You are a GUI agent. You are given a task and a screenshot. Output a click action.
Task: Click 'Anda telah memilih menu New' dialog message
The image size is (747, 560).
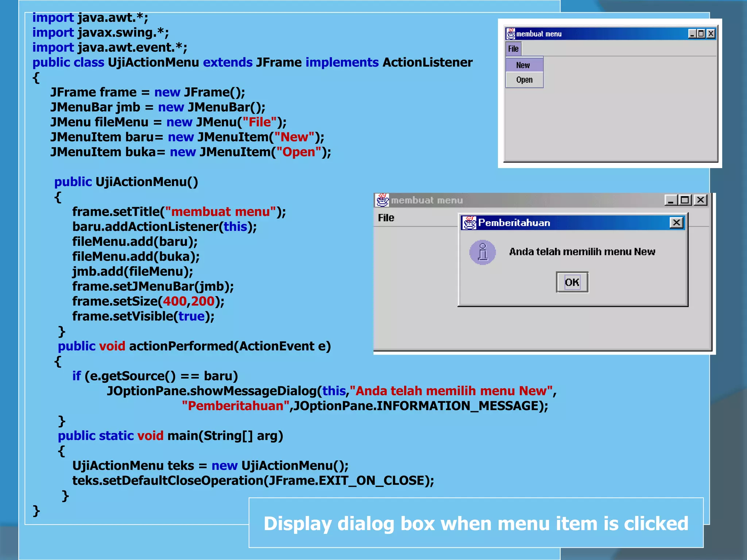tap(582, 252)
